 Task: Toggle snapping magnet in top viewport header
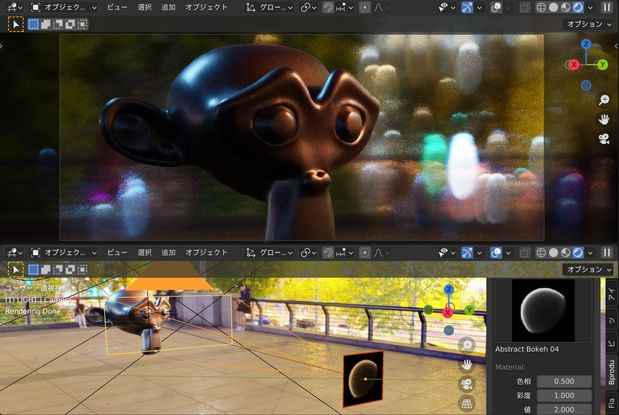click(x=328, y=8)
